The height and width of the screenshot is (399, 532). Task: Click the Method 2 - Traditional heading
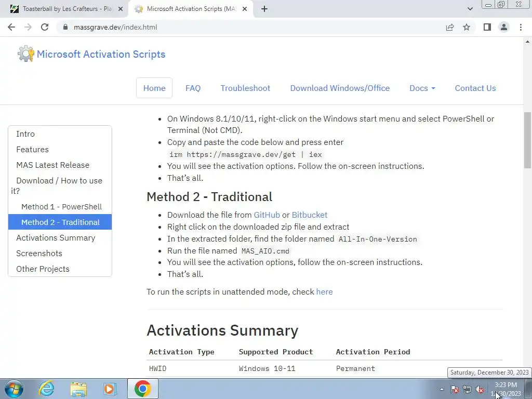pyautogui.click(x=209, y=197)
